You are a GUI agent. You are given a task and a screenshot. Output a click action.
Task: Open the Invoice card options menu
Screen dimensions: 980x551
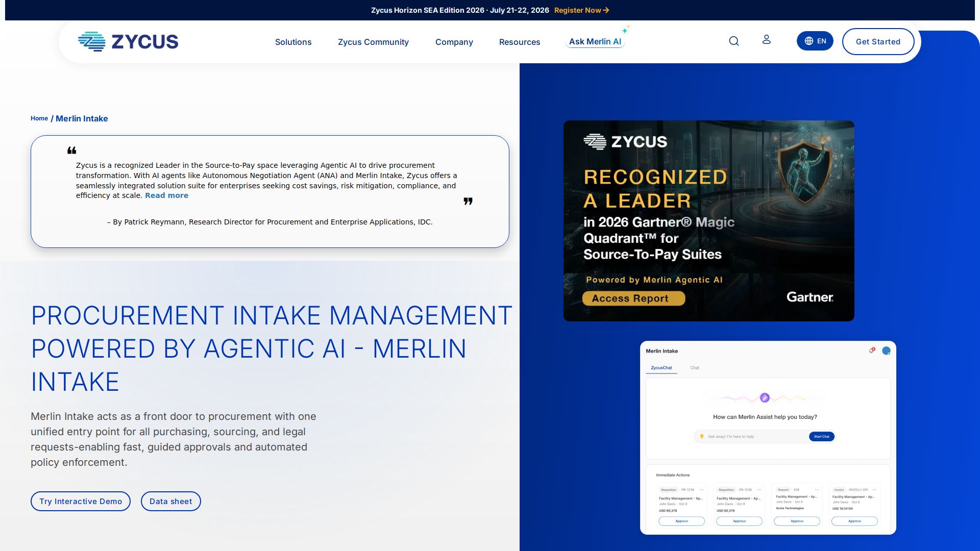coord(874,490)
